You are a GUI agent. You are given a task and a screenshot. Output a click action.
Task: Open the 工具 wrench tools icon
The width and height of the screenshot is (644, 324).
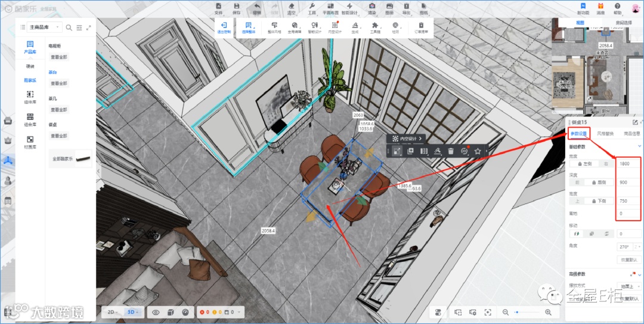pyautogui.click(x=312, y=6)
